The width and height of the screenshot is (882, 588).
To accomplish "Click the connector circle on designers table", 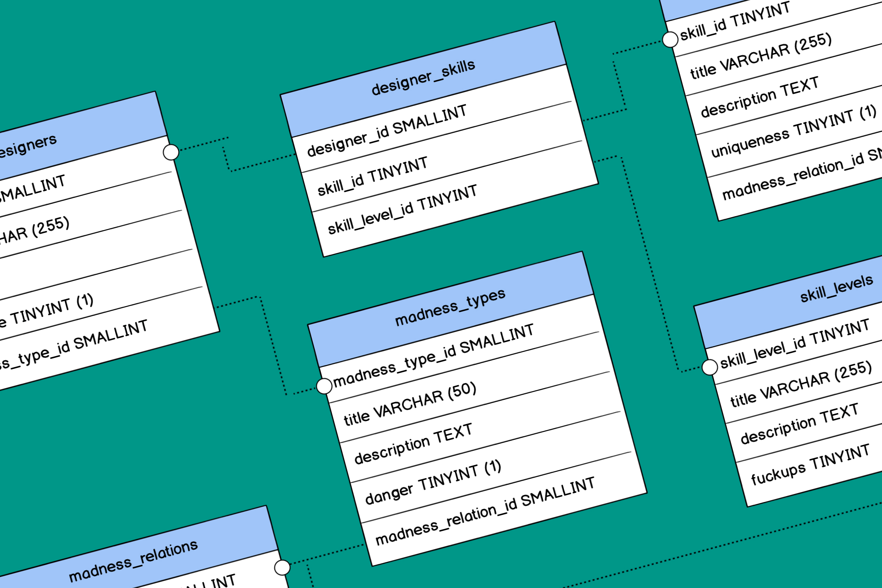I will pos(171,152).
